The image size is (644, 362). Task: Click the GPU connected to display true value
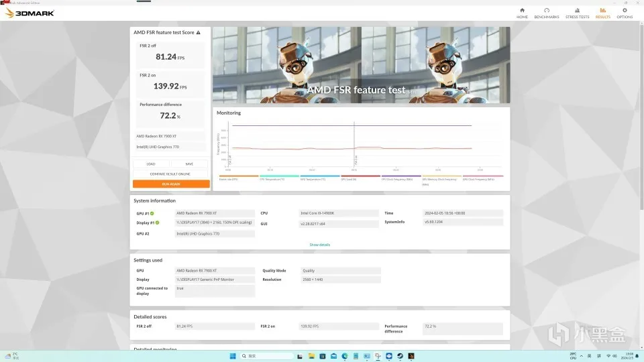[215, 290]
